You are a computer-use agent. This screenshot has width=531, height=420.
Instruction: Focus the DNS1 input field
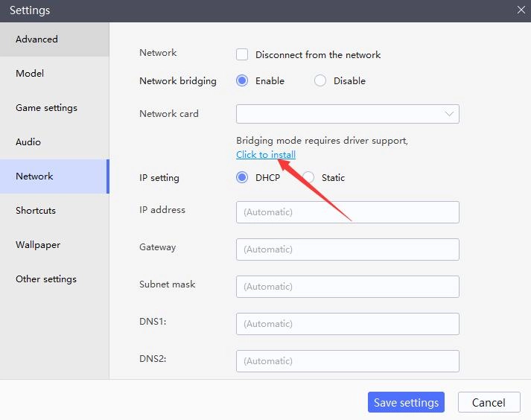coord(348,324)
